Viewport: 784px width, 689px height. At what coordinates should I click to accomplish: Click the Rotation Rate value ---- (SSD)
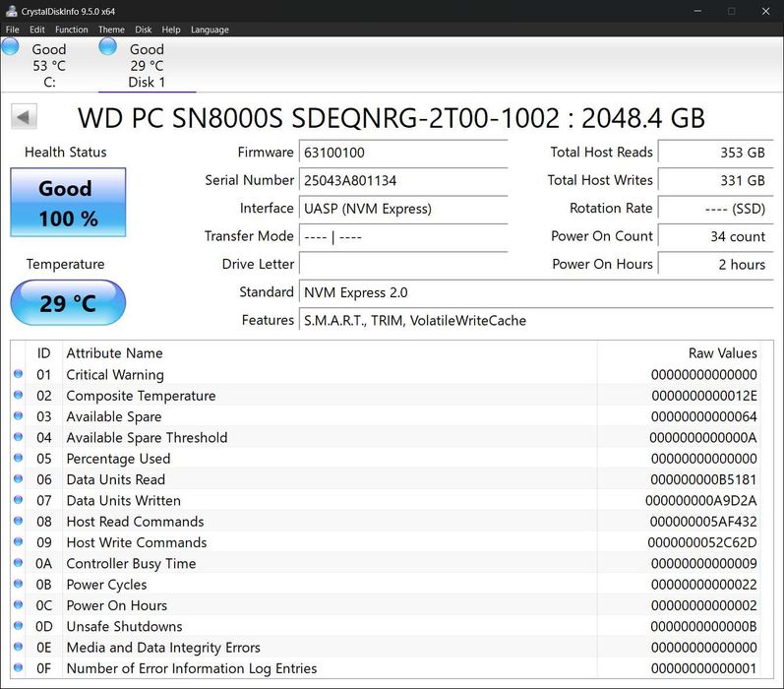pyautogui.click(x=716, y=208)
